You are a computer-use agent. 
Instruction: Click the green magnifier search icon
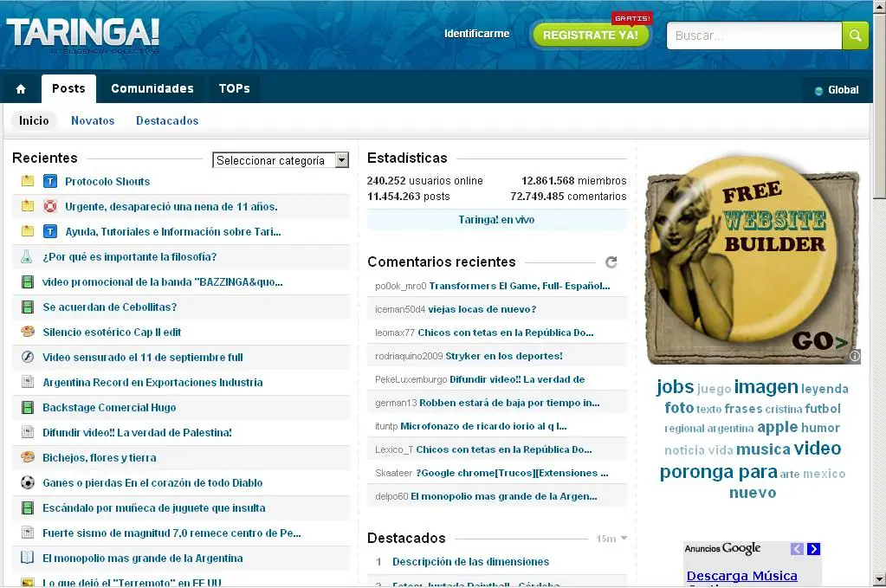(x=857, y=35)
